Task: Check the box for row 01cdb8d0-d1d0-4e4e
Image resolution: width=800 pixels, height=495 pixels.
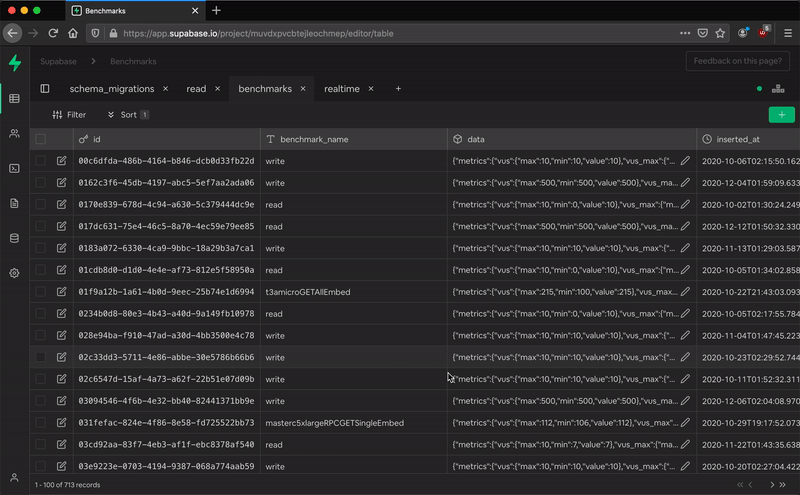Action: tap(40, 270)
